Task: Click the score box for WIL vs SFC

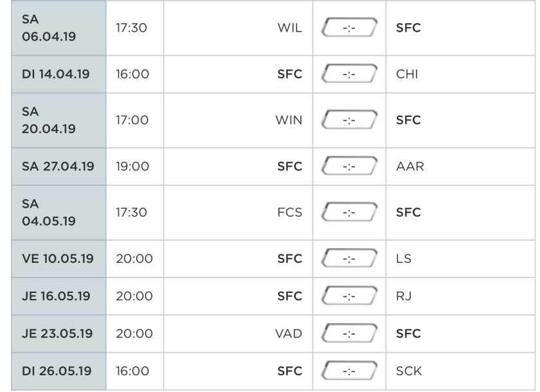Action: click(349, 28)
